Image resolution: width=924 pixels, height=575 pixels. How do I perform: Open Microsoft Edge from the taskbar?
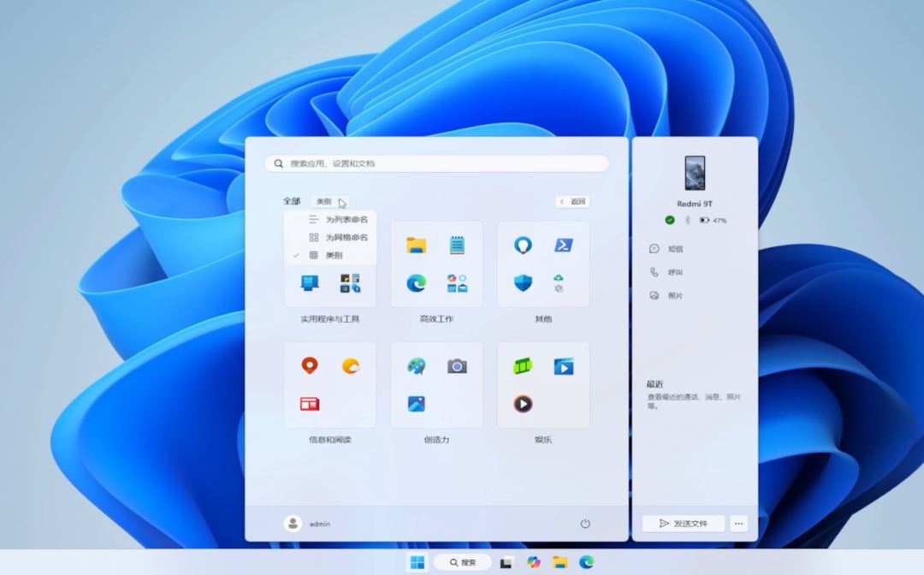click(586, 562)
